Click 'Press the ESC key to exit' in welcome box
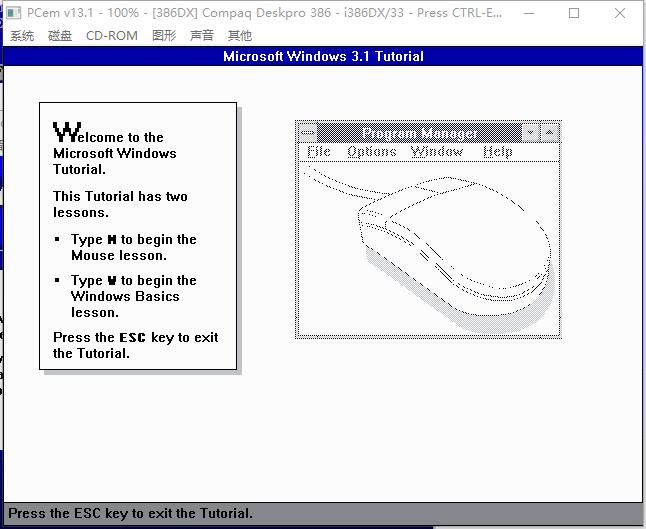 pyautogui.click(x=136, y=345)
